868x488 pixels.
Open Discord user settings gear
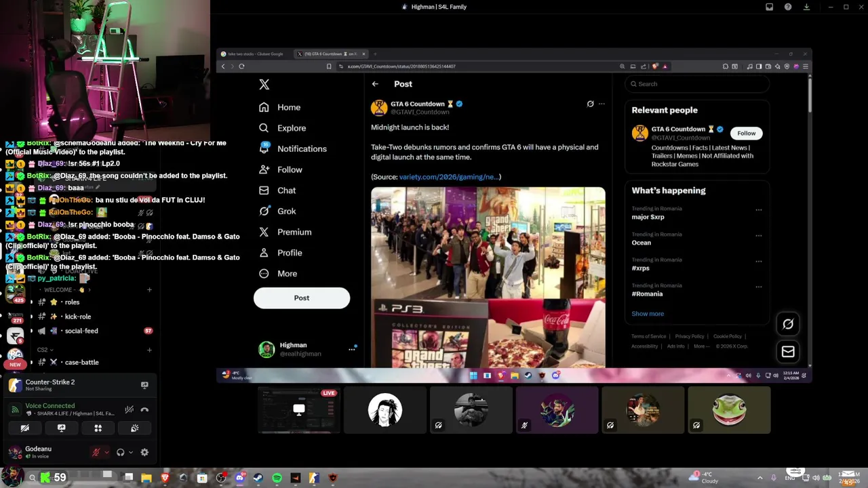tap(144, 452)
